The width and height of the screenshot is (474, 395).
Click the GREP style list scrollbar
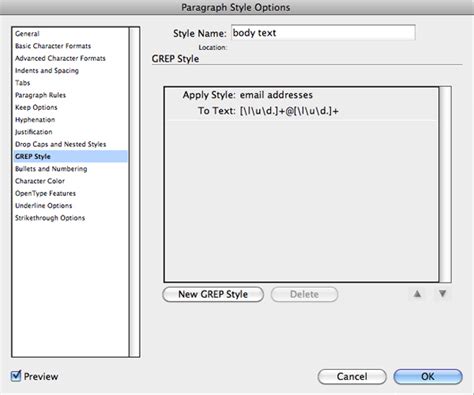[x=446, y=184]
